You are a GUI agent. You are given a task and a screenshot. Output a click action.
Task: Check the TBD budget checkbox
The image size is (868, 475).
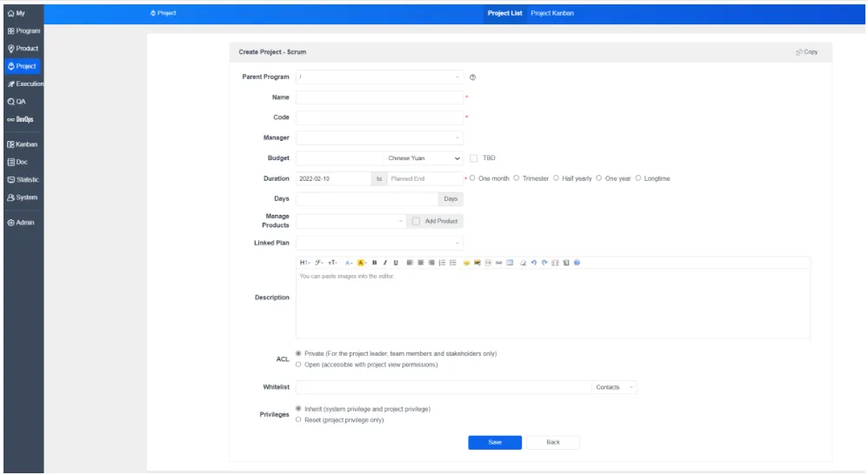(473, 158)
